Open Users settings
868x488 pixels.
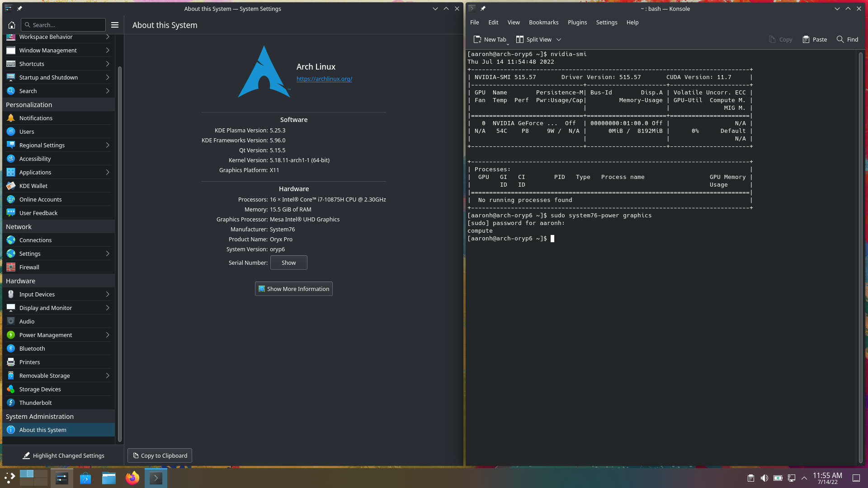(x=59, y=131)
